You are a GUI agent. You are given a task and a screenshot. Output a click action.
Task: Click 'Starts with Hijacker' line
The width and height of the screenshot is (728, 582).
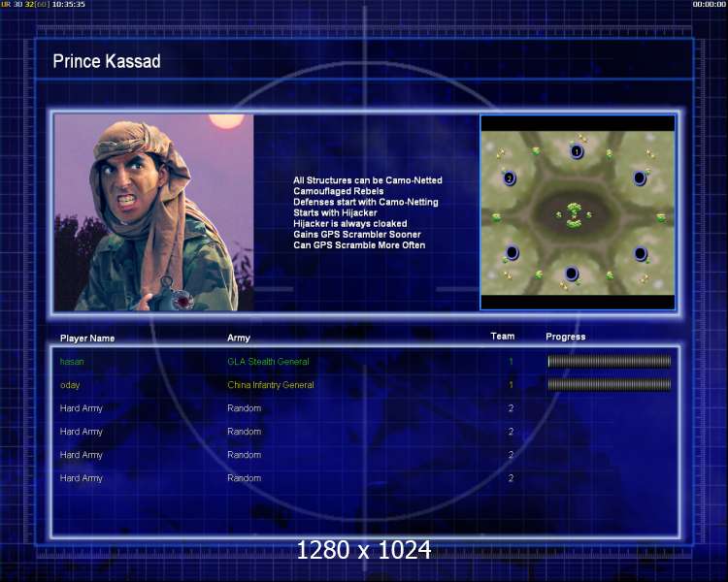point(335,212)
